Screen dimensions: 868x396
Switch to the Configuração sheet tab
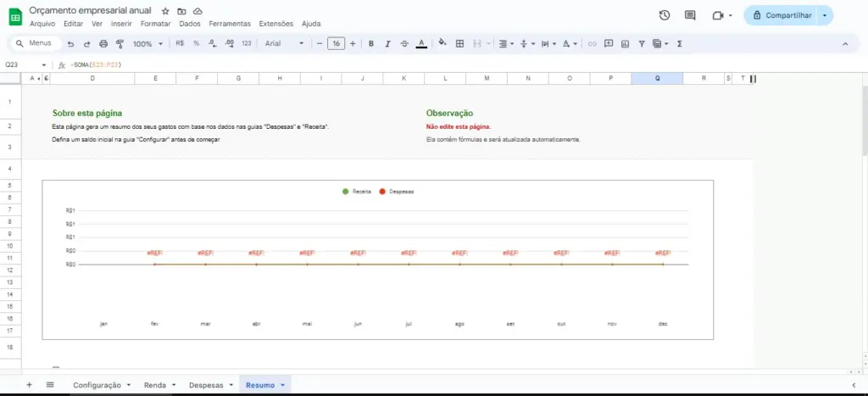[x=97, y=385]
